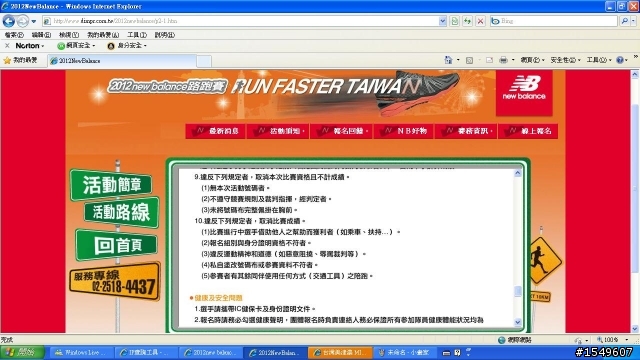The image size is (640, 360).
Task: Click the green 回首頁 road sign
Action: [x=116, y=245]
